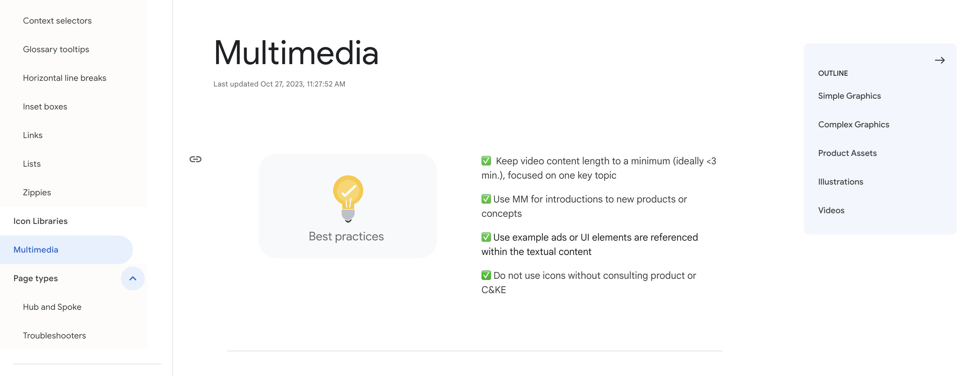Click the lightbulb Best practices graphic
The image size is (980, 376).
pyautogui.click(x=348, y=206)
